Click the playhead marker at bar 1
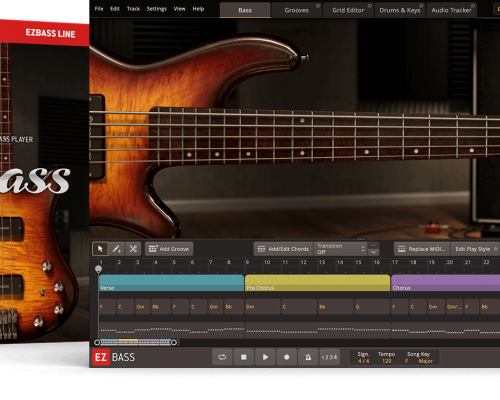 (x=98, y=269)
